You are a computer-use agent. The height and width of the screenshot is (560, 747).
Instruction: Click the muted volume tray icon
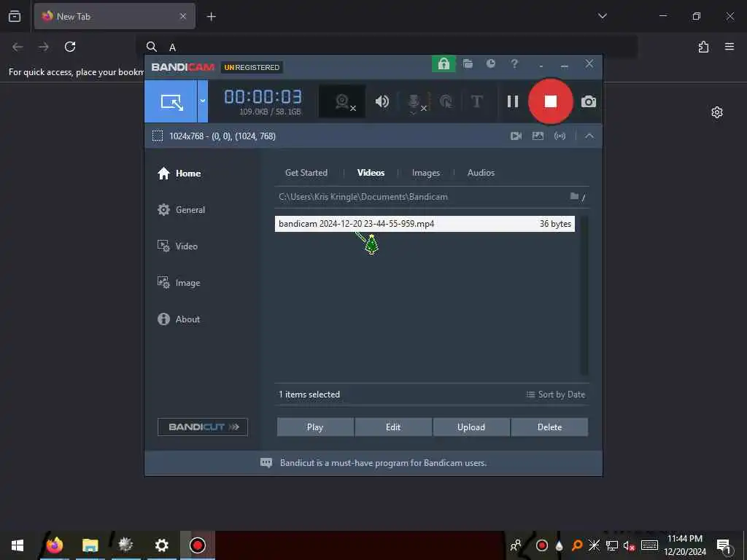(630, 545)
